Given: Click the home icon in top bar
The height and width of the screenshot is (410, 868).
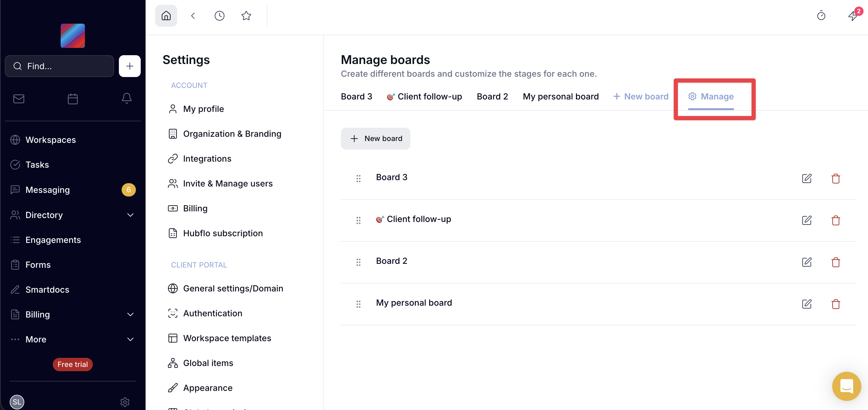Looking at the screenshot, I should click(166, 15).
